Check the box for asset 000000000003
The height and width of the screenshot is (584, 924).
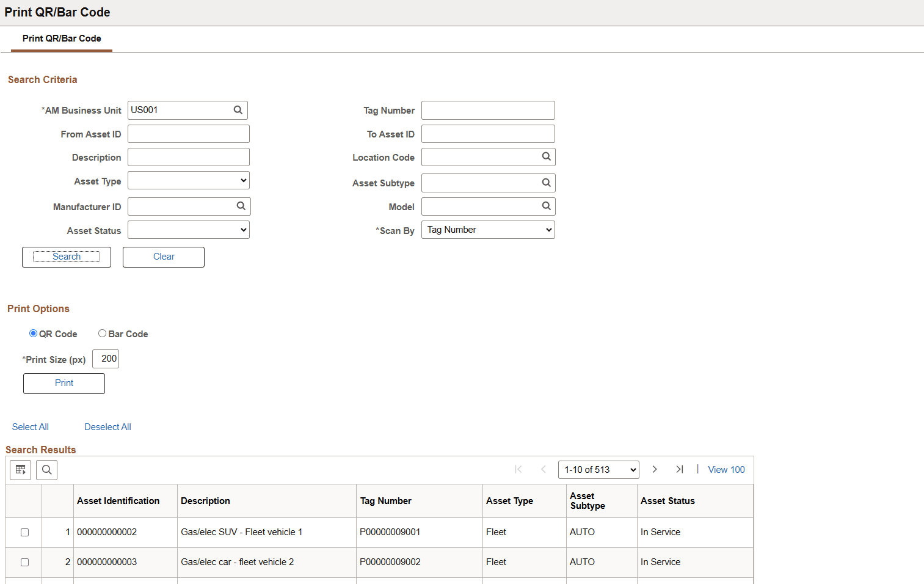25,562
